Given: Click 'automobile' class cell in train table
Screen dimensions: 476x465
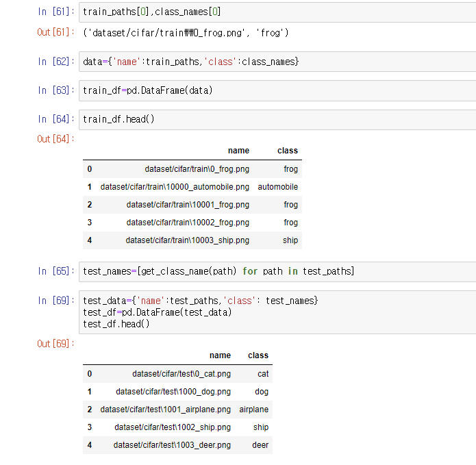Looking at the screenshot, I should (278, 187).
